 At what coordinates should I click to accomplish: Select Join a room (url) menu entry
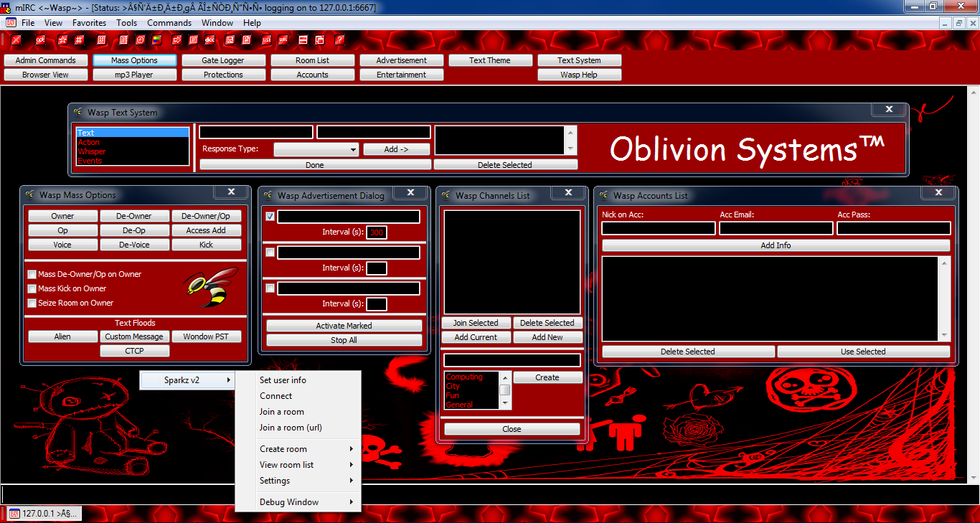298,428
